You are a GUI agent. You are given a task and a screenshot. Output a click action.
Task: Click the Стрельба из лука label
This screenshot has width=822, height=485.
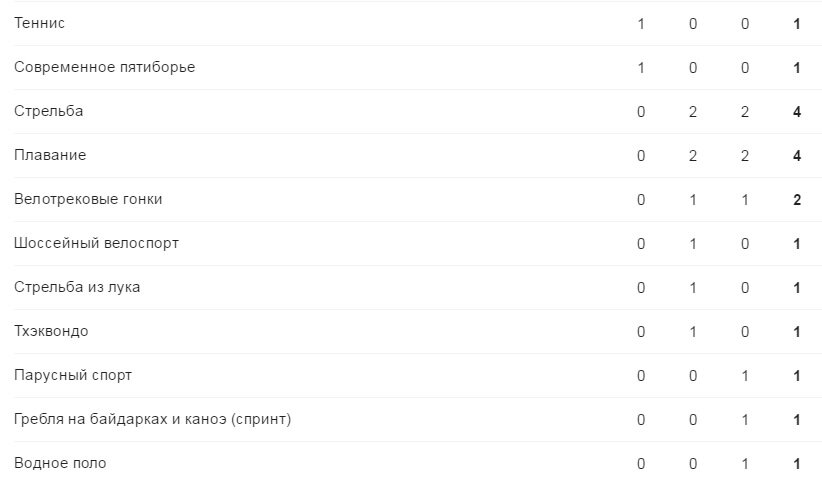77,287
